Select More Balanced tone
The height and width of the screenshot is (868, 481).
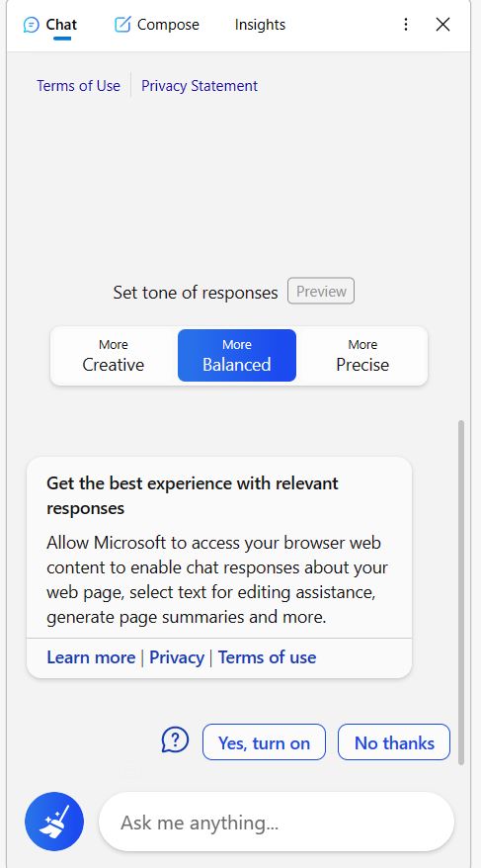(237, 355)
